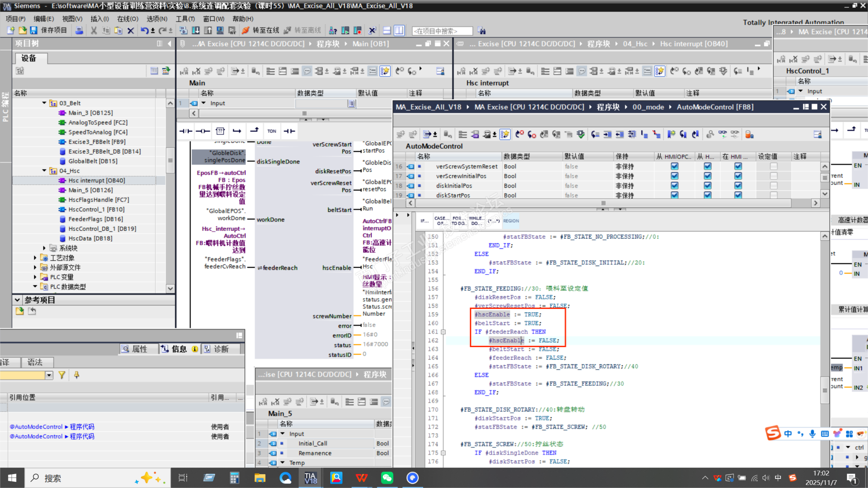Open the filter dropdown in info panel
This screenshot has width=868, height=488.
point(49,375)
